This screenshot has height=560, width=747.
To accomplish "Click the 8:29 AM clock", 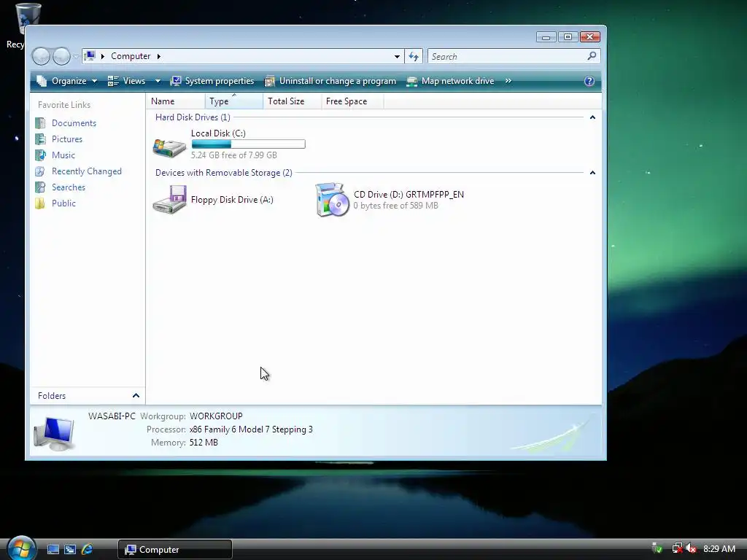I will point(719,549).
